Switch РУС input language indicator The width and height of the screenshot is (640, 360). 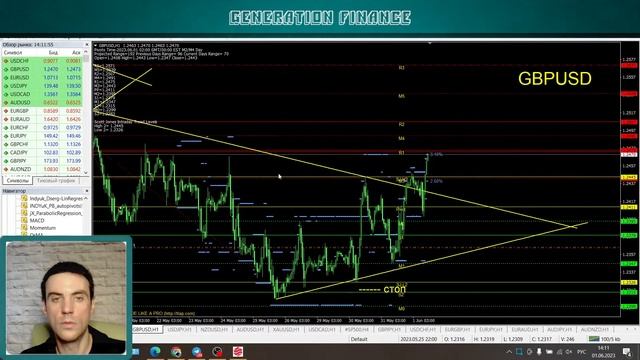(x=582, y=352)
